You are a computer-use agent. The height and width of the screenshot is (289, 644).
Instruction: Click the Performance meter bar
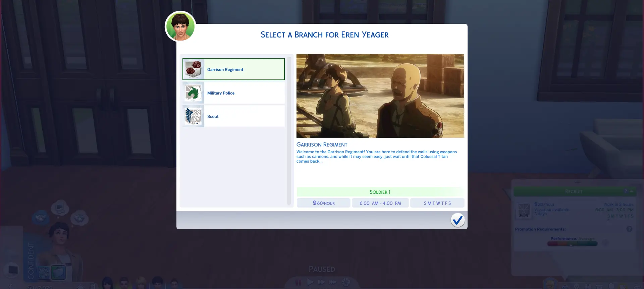point(572,244)
